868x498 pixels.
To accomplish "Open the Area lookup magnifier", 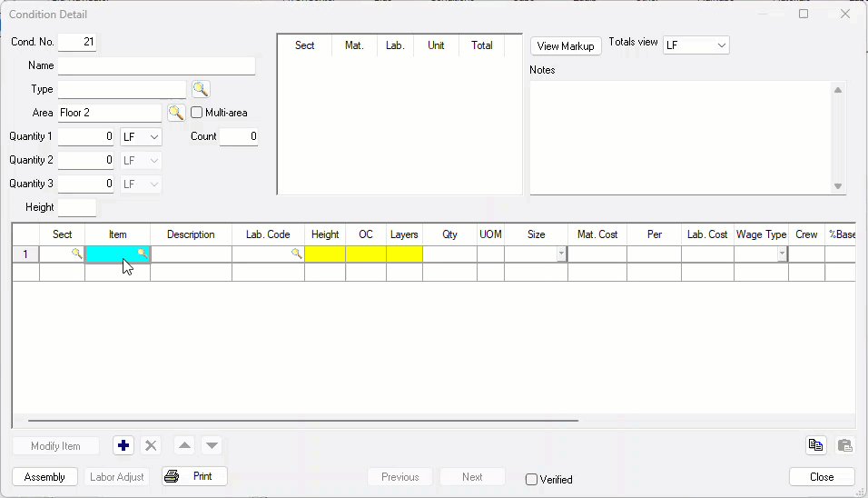I will pyautogui.click(x=176, y=113).
